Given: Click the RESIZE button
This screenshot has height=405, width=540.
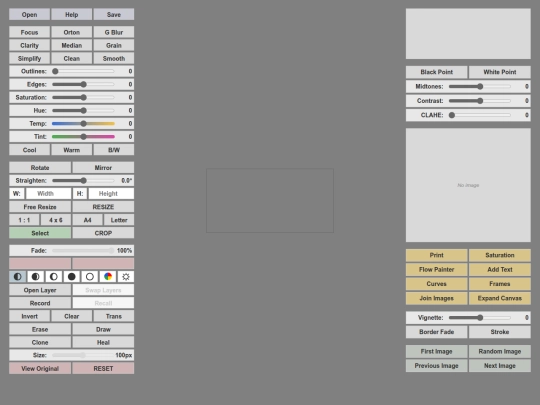Looking at the screenshot, I should (103, 207).
